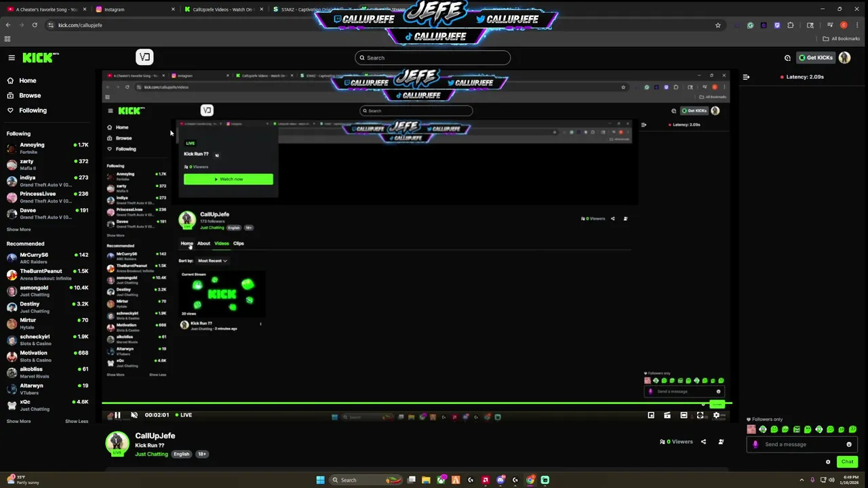This screenshot has width=868, height=488.
Task: Open Annoying's Fortnite channel
Action: coord(47,148)
